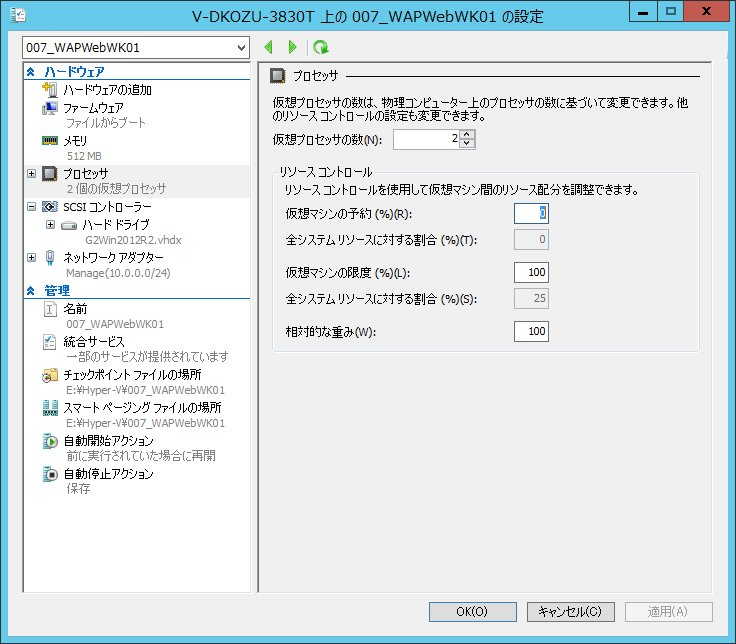
Task: Collapse the SCSI コントローラー tree node
Action: (x=31, y=207)
